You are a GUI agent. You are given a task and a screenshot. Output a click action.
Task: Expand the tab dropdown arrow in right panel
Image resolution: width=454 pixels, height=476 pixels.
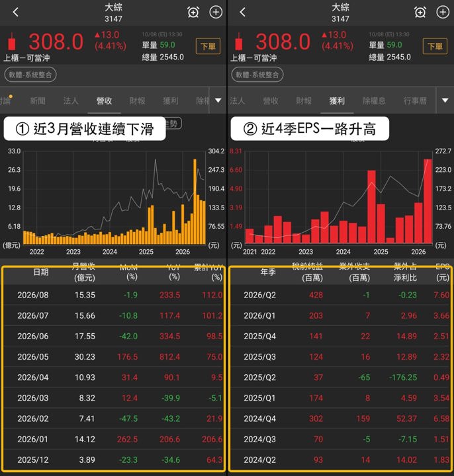pyautogui.click(x=445, y=100)
